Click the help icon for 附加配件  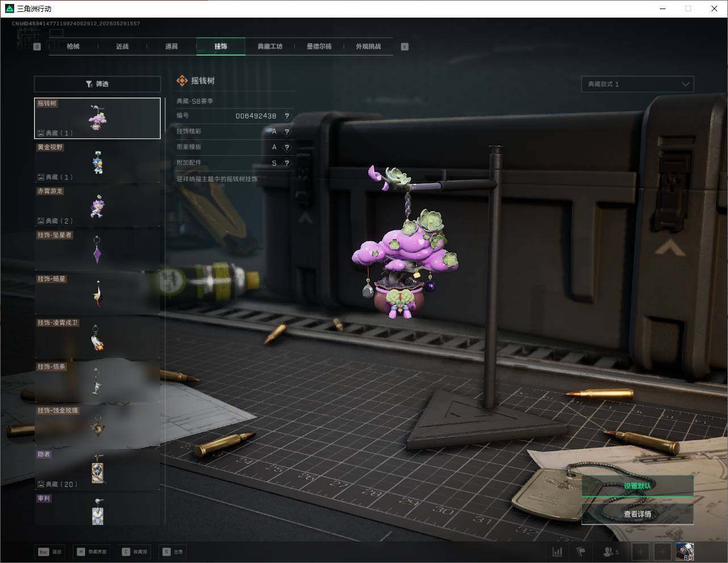[x=287, y=163]
